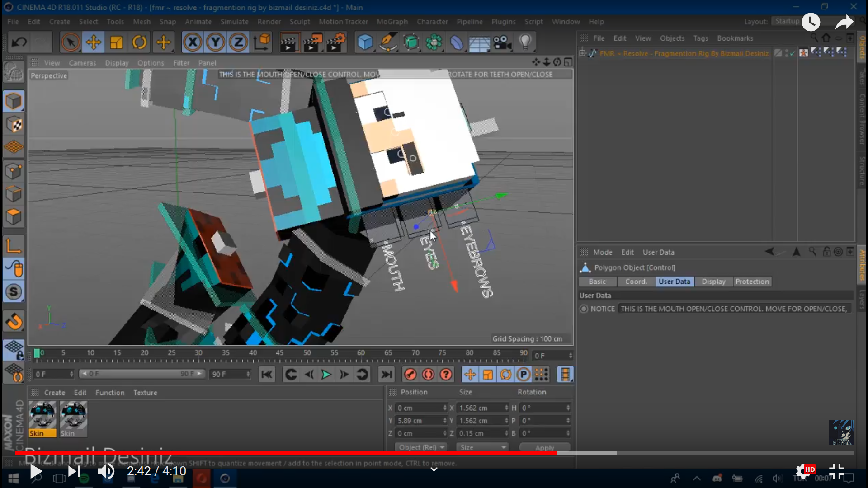Mute the video volume icon
Image resolution: width=868 pixels, height=488 pixels.
[106, 472]
